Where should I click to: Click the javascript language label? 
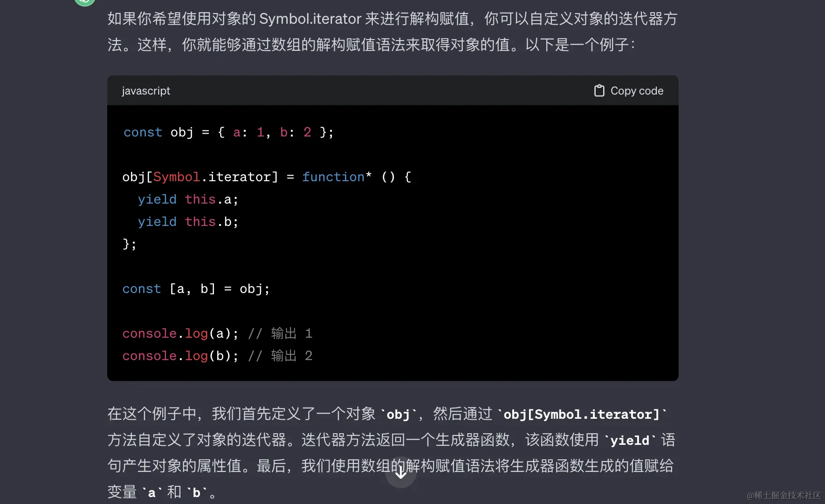click(x=146, y=91)
